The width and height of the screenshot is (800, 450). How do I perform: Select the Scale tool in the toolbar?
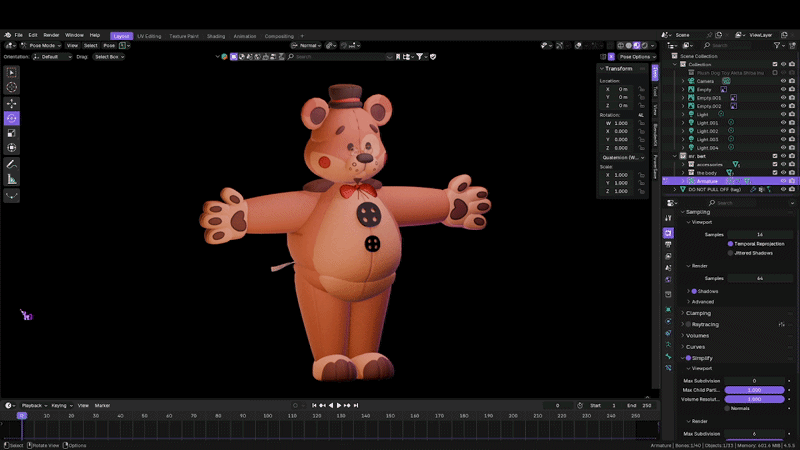(12, 133)
